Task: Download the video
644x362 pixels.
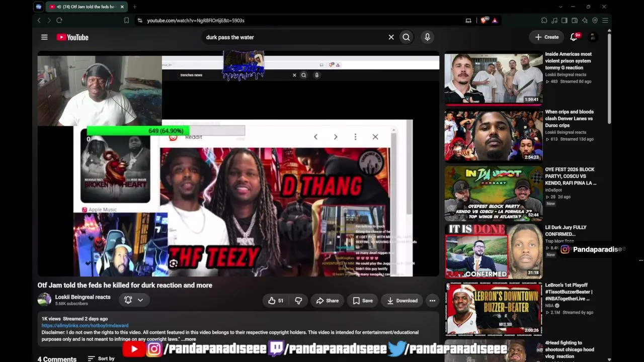Action: pos(402,301)
